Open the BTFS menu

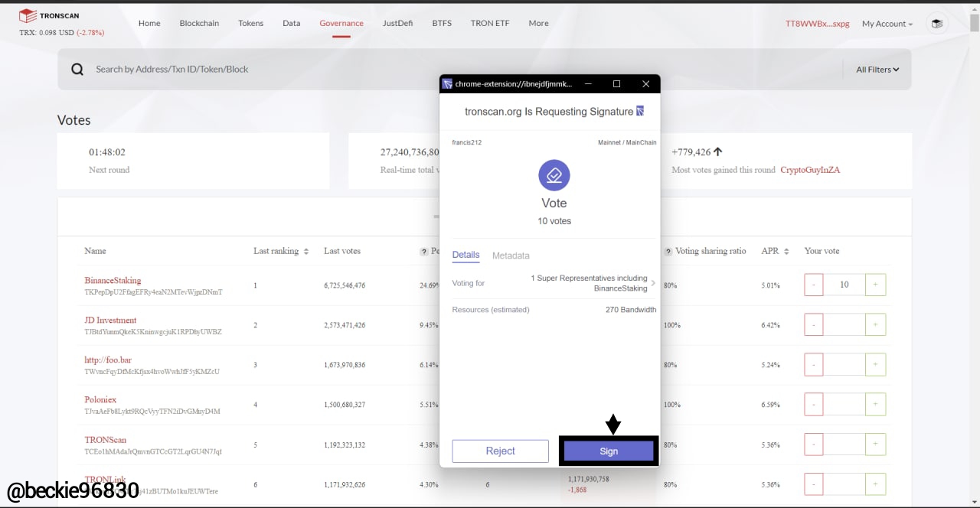pos(442,23)
